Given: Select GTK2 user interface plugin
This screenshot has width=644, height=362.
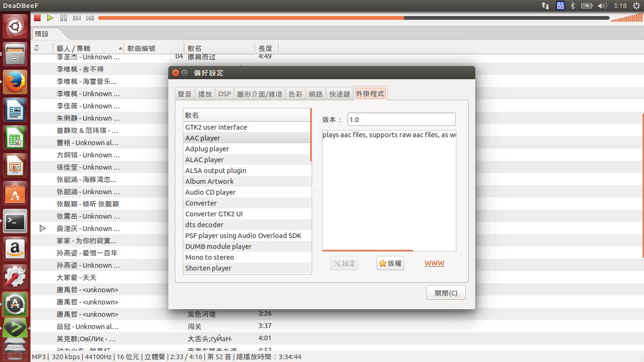Looking at the screenshot, I should click(247, 127).
